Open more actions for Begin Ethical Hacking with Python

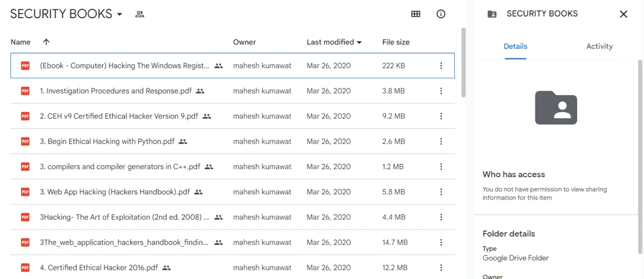click(x=441, y=142)
